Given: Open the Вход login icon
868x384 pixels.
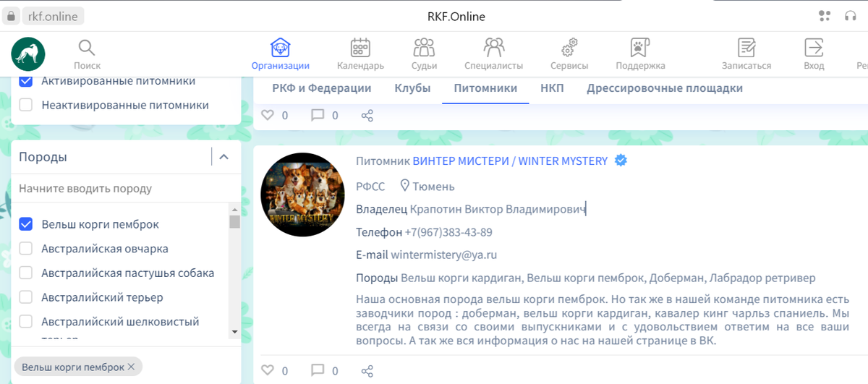Looking at the screenshot, I should pyautogui.click(x=814, y=48).
